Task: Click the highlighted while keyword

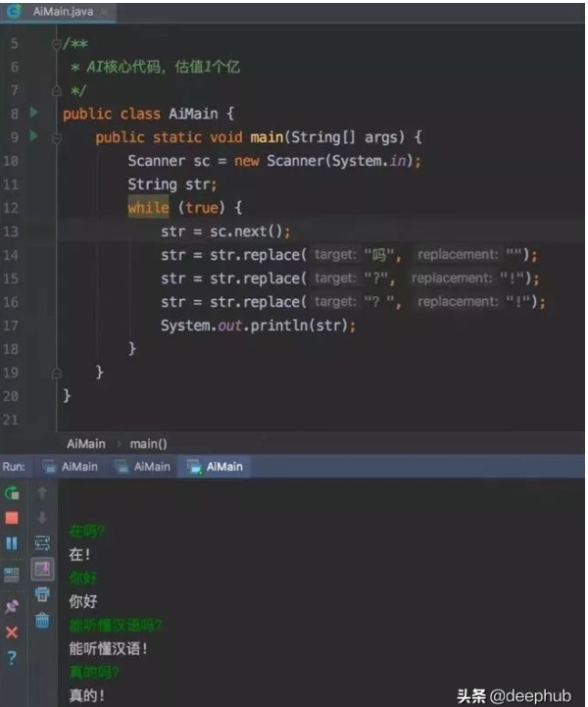Action: [x=148, y=208]
